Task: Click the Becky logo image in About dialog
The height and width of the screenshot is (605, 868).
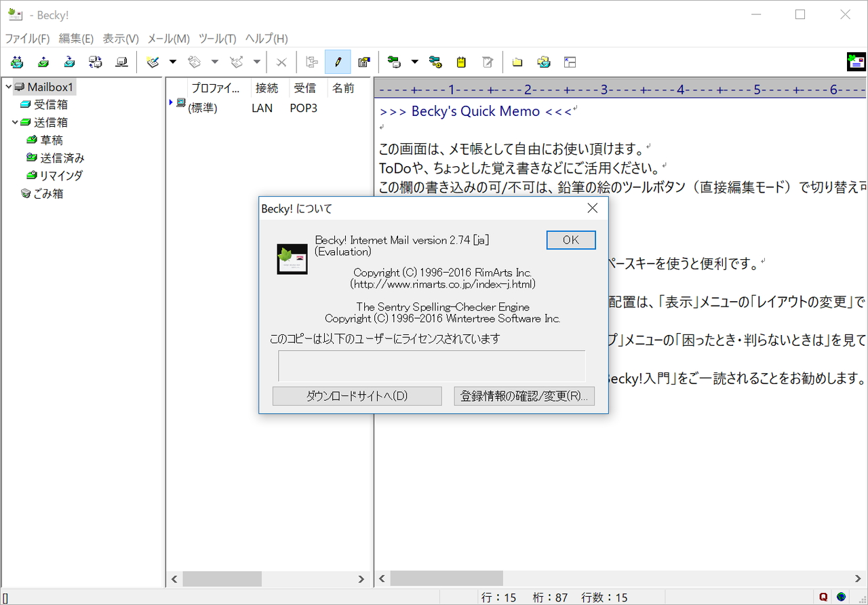Action: coord(292,259)
